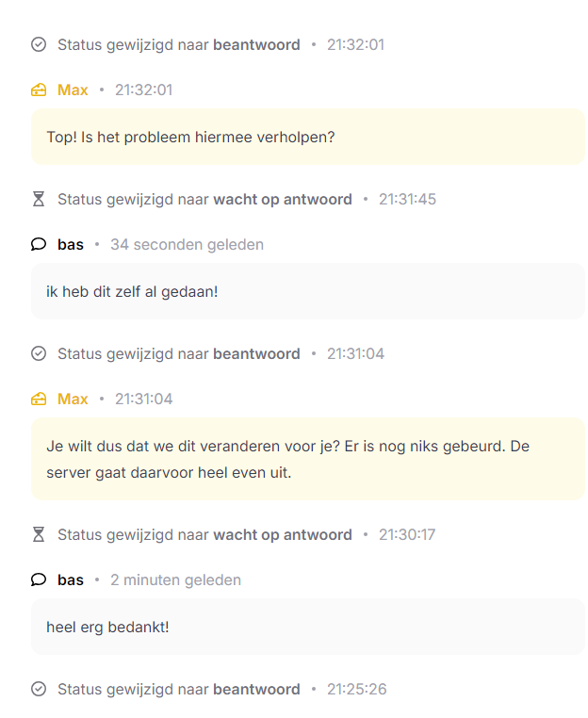Click the Max name at 21:32:01
Screen dimensions: 588x718
coord(73,90)
